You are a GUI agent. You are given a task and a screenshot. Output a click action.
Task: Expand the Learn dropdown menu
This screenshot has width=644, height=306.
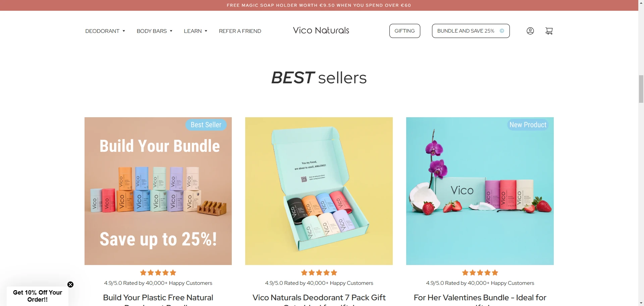pos(196,31)
